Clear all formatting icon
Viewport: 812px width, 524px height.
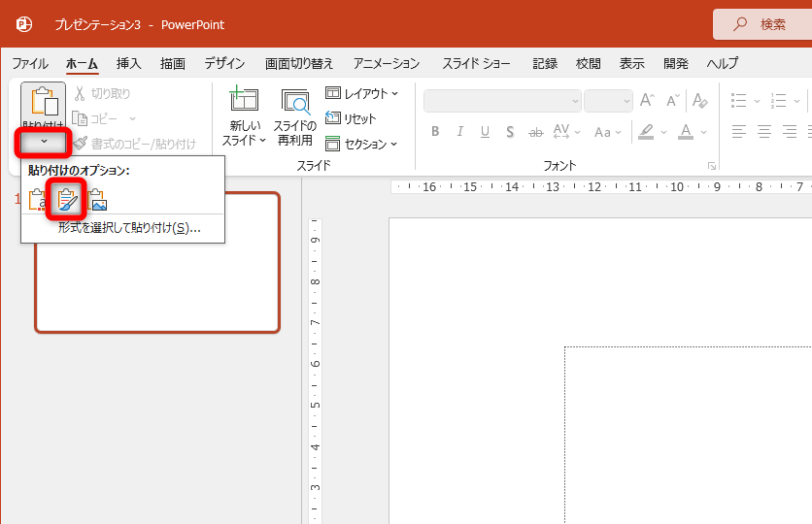700,100
